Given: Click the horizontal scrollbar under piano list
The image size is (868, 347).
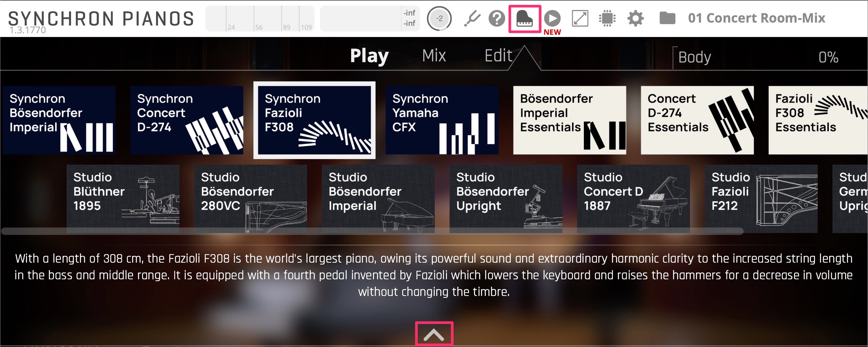Looking at the screenshot, I should 372,232.
